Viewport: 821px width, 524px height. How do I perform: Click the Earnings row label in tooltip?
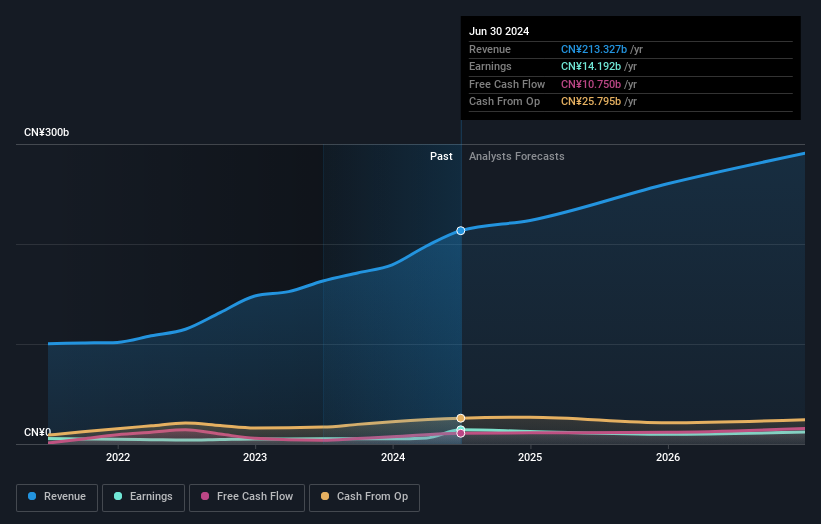tap(490, 66)
